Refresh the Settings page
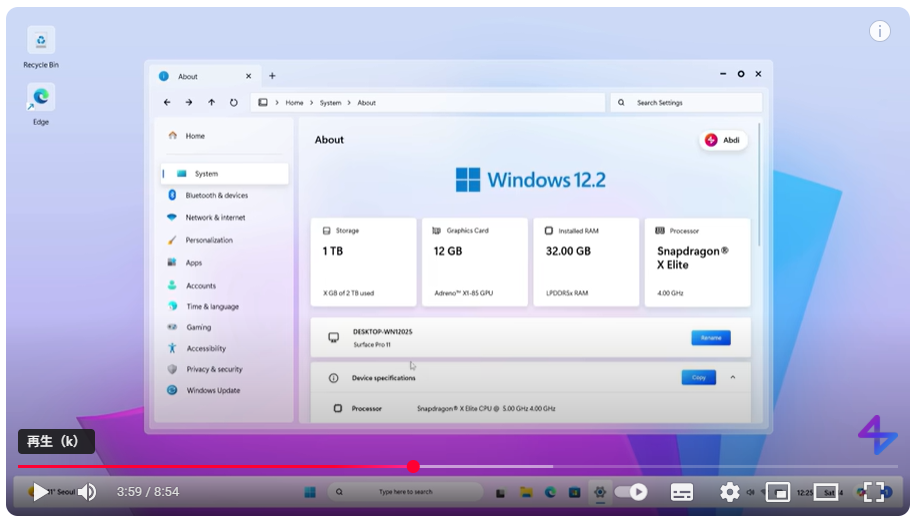 234,102
